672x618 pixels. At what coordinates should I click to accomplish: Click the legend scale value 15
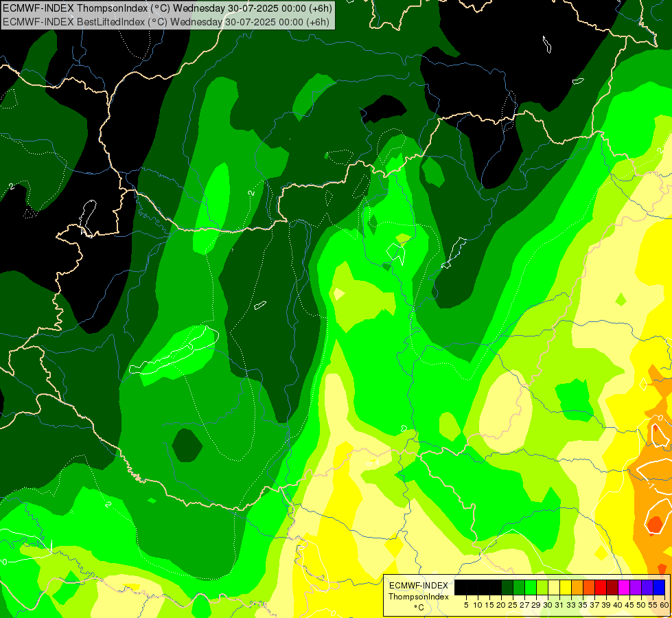coord(489,605)
